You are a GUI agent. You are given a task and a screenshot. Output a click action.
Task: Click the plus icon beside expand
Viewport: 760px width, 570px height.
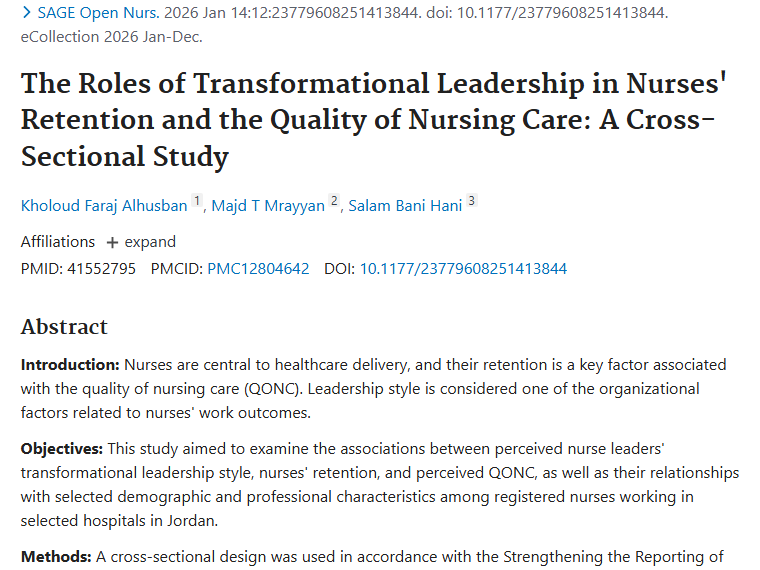(x=112, y=242)
